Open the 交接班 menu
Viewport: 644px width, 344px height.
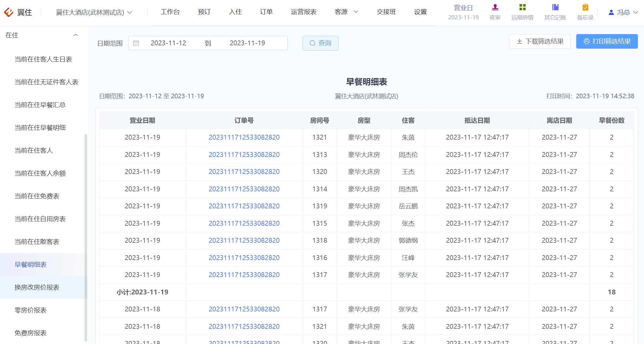point(386,12)
